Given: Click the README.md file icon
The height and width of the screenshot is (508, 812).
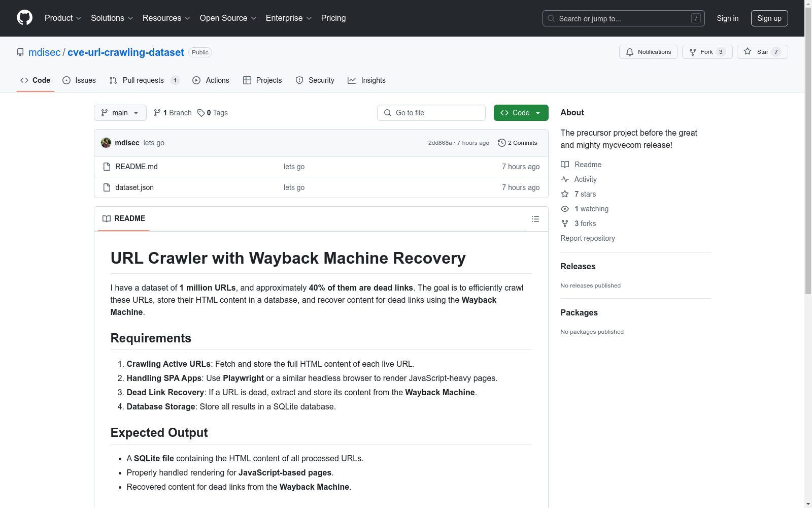Looking at the screenshot, I should [x=107, y=167].
